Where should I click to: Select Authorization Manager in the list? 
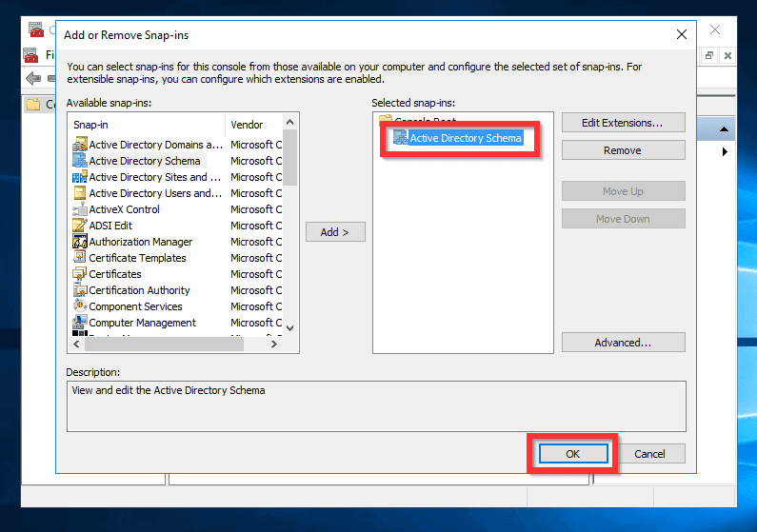[141, 242]
